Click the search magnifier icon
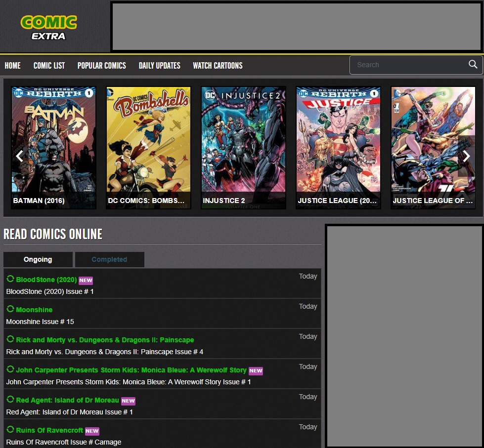The width and height of the screenshot is (484, 448). click(x=473, y=64)
